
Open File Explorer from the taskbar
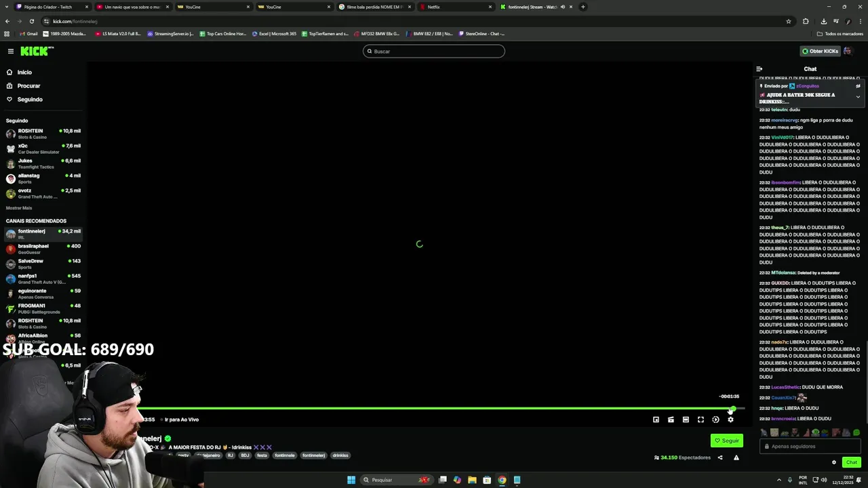coord(472,480)
